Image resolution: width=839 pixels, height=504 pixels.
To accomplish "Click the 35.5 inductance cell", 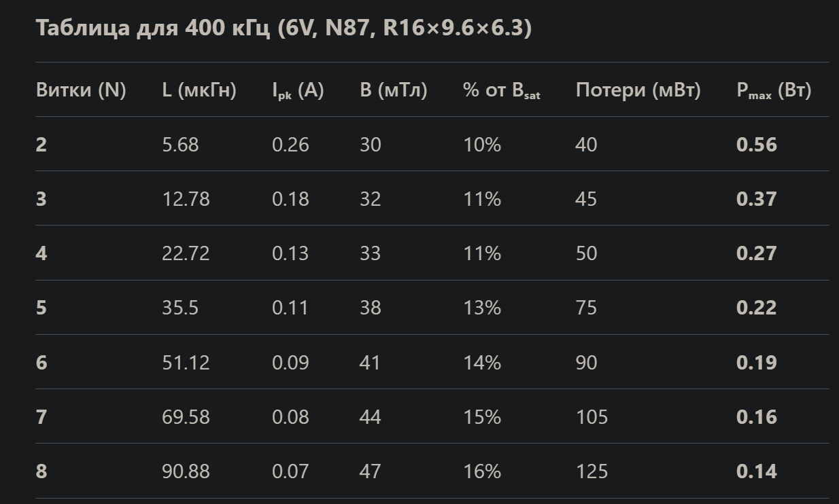I will tap(180, 308).
